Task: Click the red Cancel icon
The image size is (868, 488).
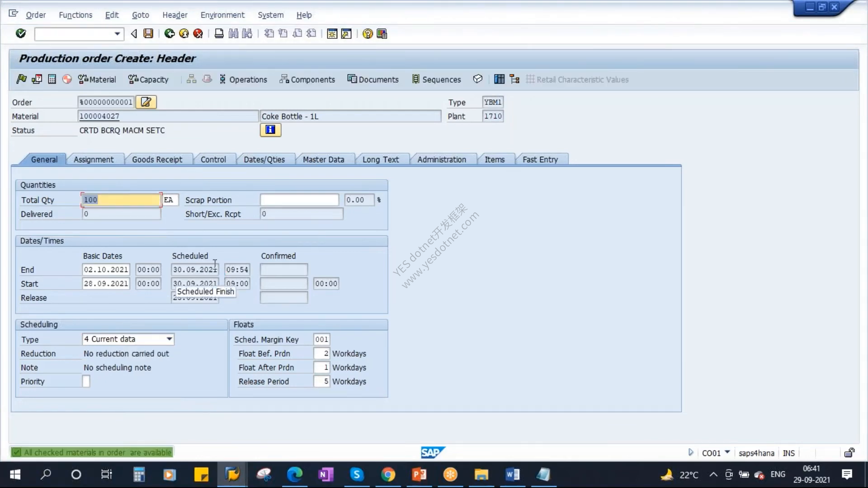Action: [x=198, y=33]
